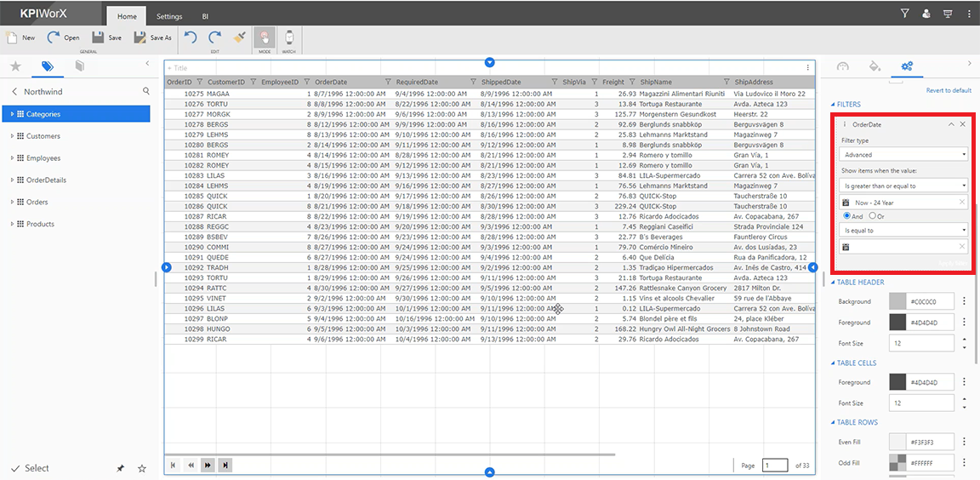Click Revert to default link
Viewport: 980px width, 480px height.
point(949,90)
